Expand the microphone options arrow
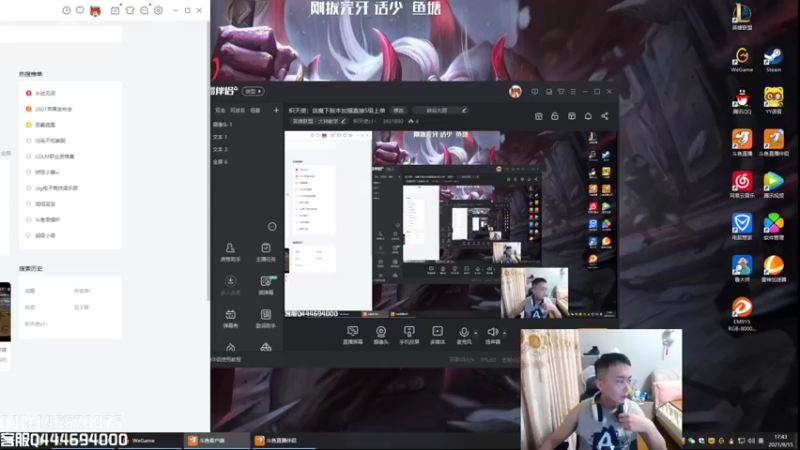The width and height of the screenshot is (800, 450). click(x=476, y=333)
